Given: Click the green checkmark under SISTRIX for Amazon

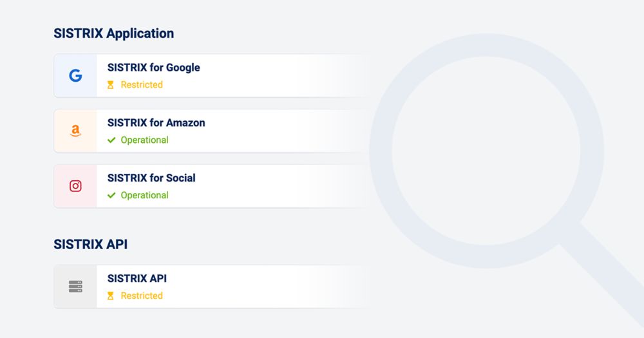Looking at the screenshot, I should pyautogui.click(x=111, y=140).
